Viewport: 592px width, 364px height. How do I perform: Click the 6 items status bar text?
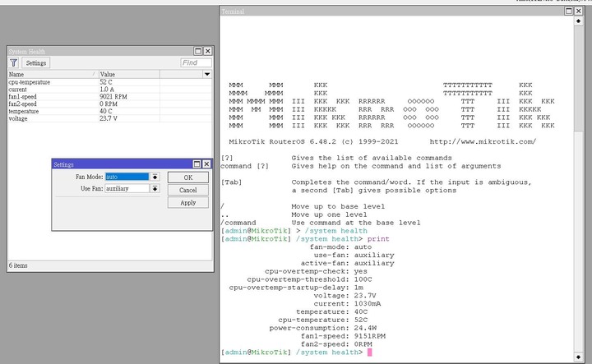(x=18, y=265)
